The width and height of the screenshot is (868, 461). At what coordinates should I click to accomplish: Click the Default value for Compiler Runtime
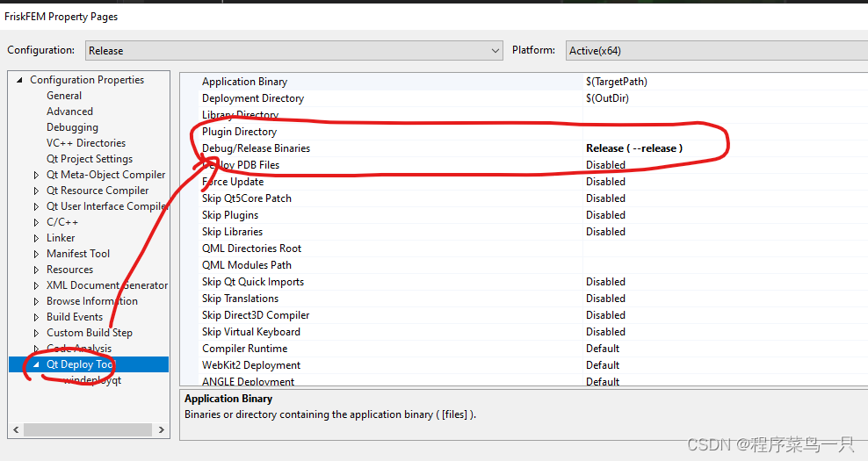tap(603, 348)
